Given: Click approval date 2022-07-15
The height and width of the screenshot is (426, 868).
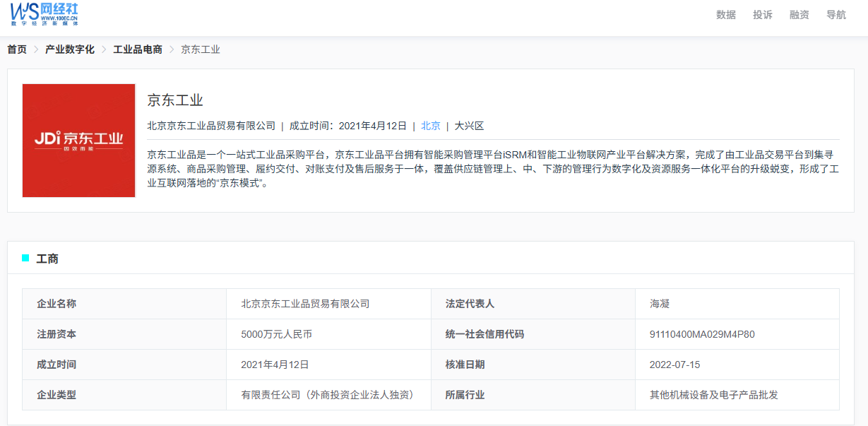Looking at the screenshot, I should pyautogui.click(x=675, y=365).
